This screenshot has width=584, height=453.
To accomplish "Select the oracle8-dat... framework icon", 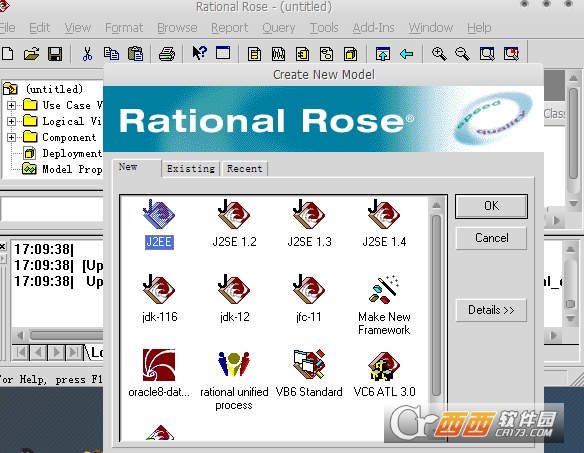I will pyautogui.click(x=159, y=365).
